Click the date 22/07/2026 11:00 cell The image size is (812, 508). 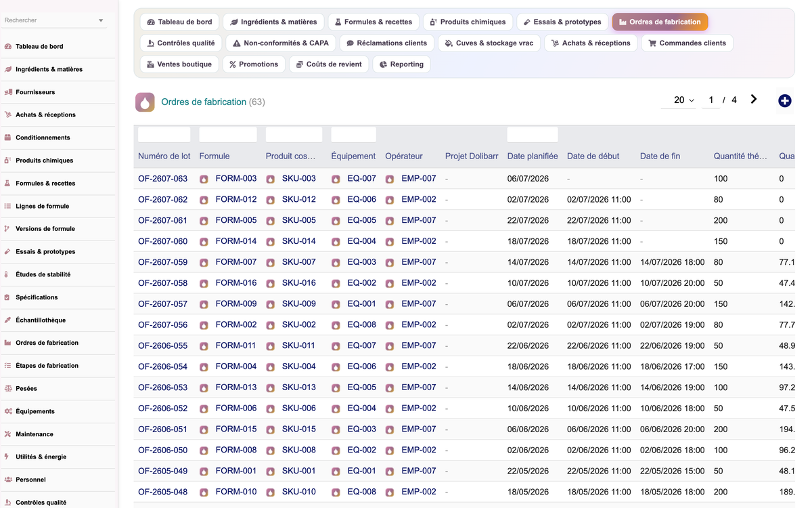click(x=599, y=220)
